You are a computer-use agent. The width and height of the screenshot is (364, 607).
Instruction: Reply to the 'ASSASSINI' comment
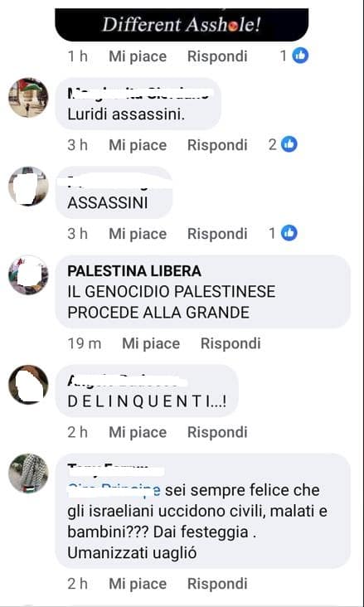pyautogui.click(x=217, y=234)
